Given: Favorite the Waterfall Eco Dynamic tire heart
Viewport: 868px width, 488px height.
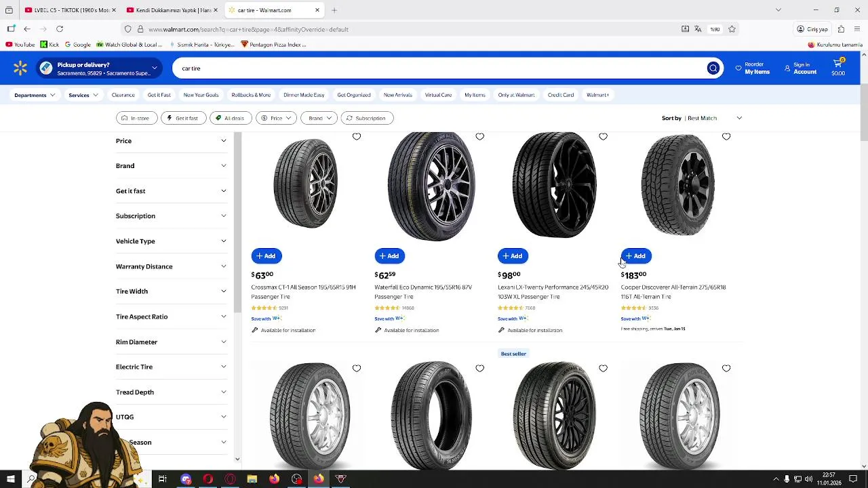Looking at the screenshot, I should tap(480, 136).
